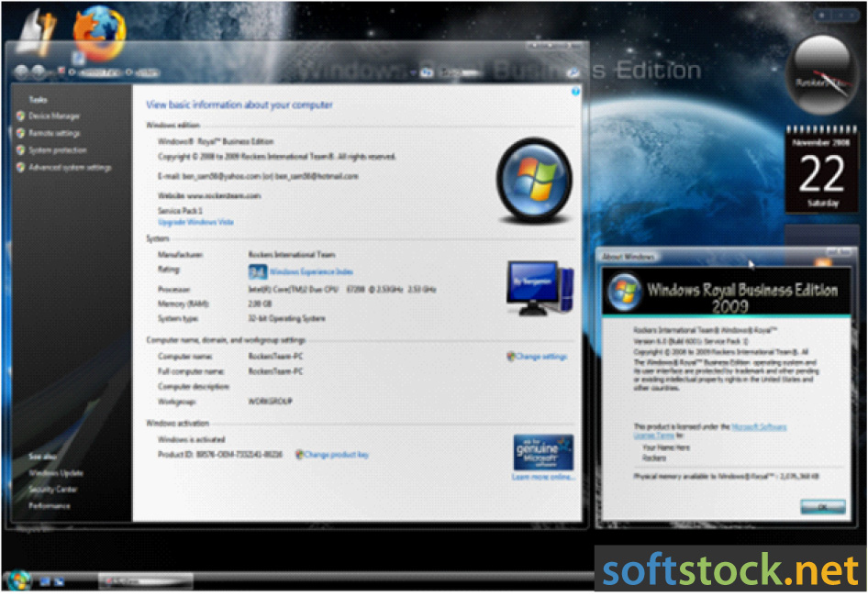Viewport: 868px width, 596px height.
Task: Open Device Manager from Tasks
Action: 54,116
